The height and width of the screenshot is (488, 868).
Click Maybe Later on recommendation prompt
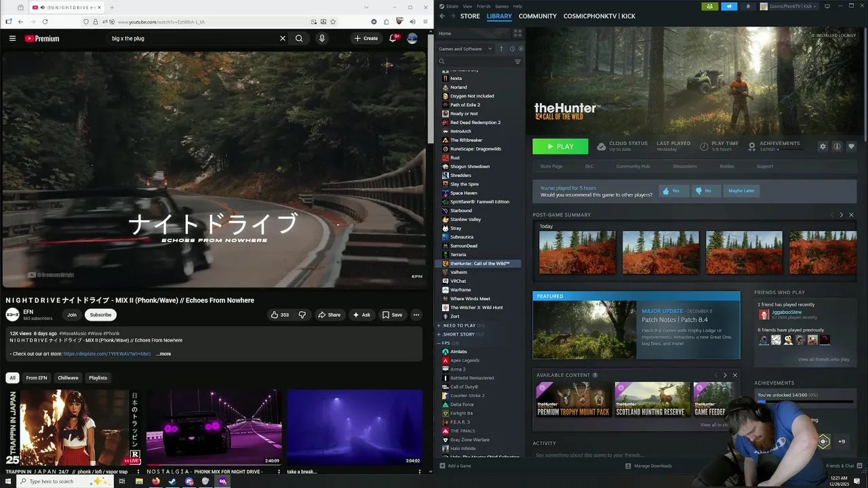pos(741,190)
